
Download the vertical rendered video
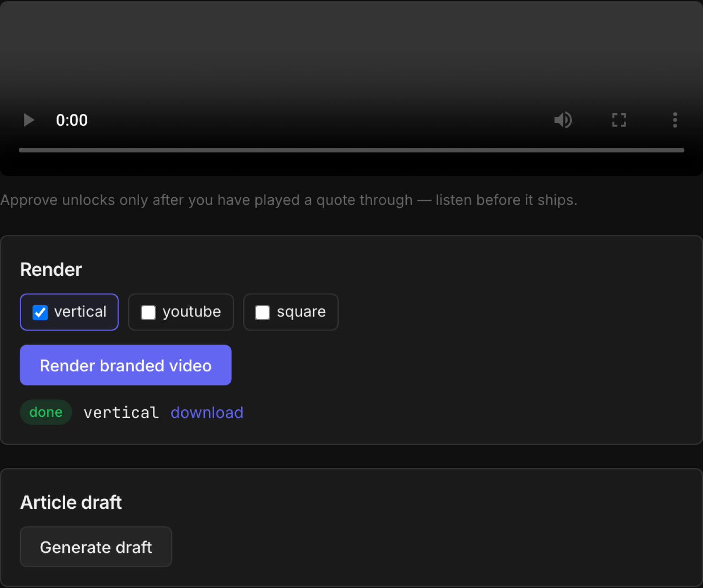[x=207, y=413]
